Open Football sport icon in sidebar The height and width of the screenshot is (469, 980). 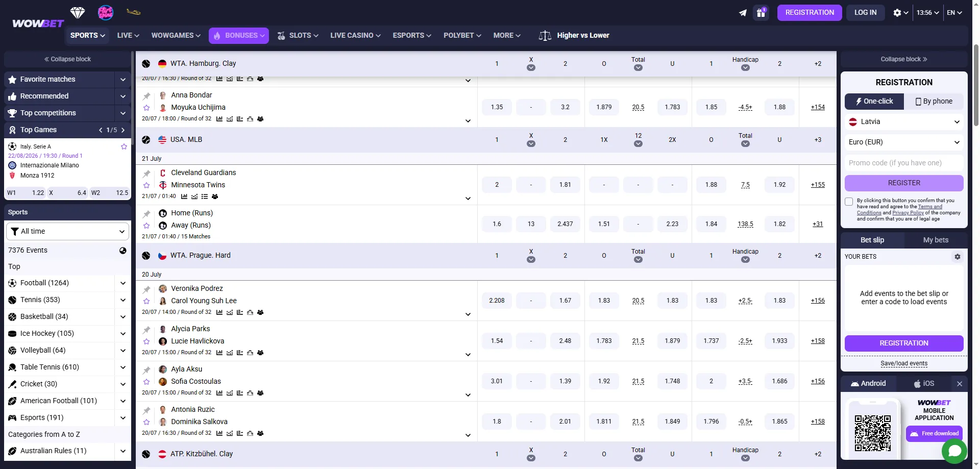point(12,283)
